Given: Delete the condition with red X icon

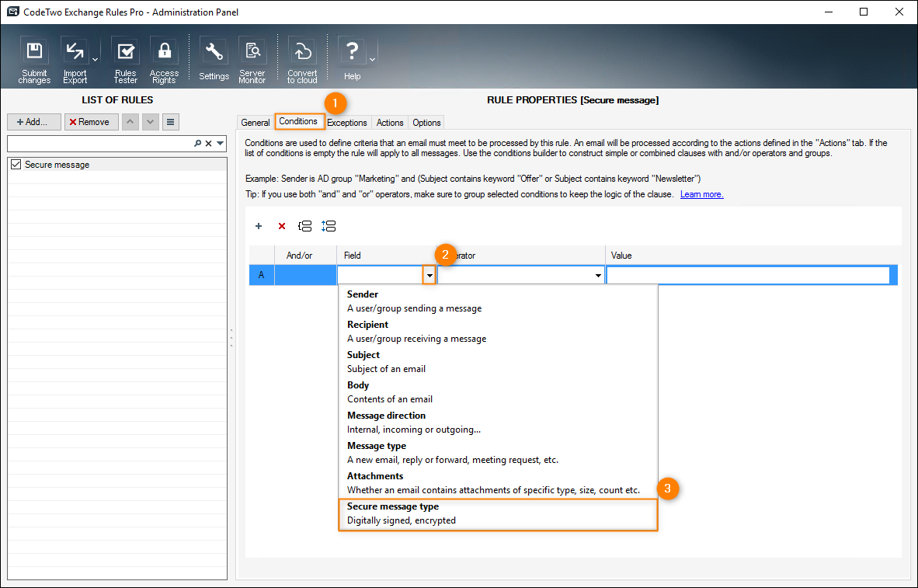Looking at the screenshot, I should click(x=282, y=226).
